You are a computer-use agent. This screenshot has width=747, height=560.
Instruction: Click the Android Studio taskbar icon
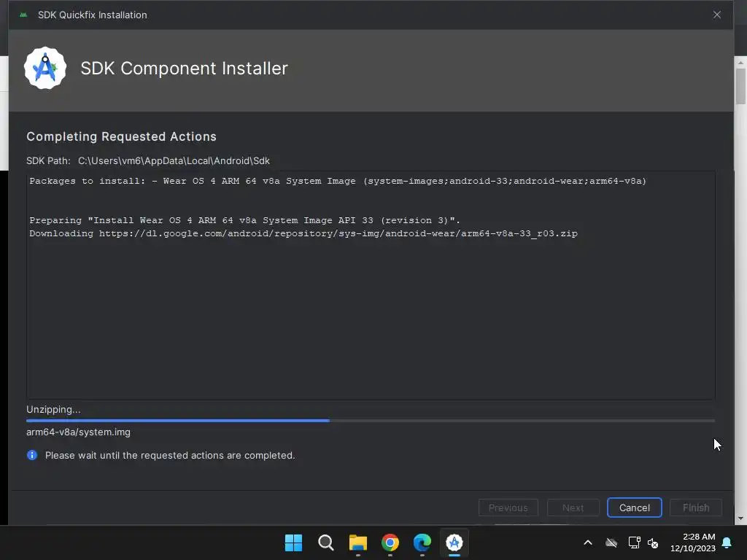click(x=454, y=542)
